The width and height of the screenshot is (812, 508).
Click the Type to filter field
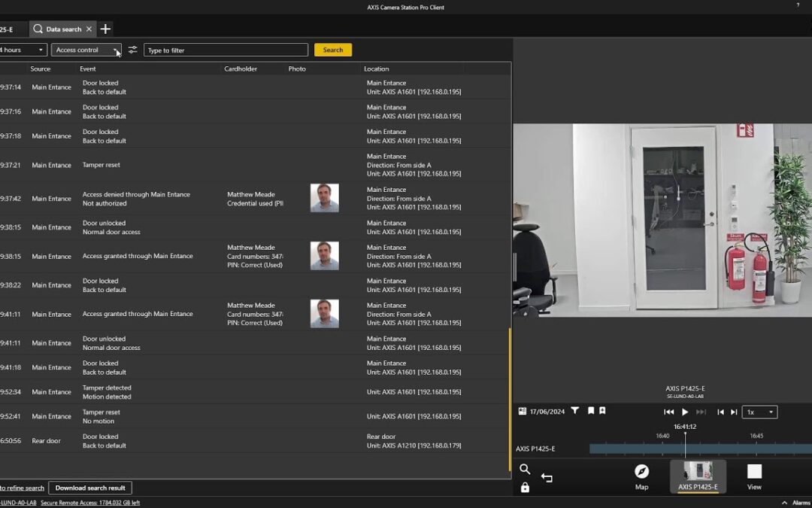tap(226, 50)
